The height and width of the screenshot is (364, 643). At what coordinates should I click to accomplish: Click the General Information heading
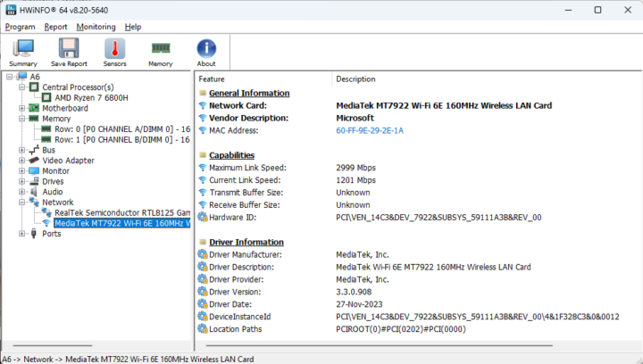(x=249, y=93)
